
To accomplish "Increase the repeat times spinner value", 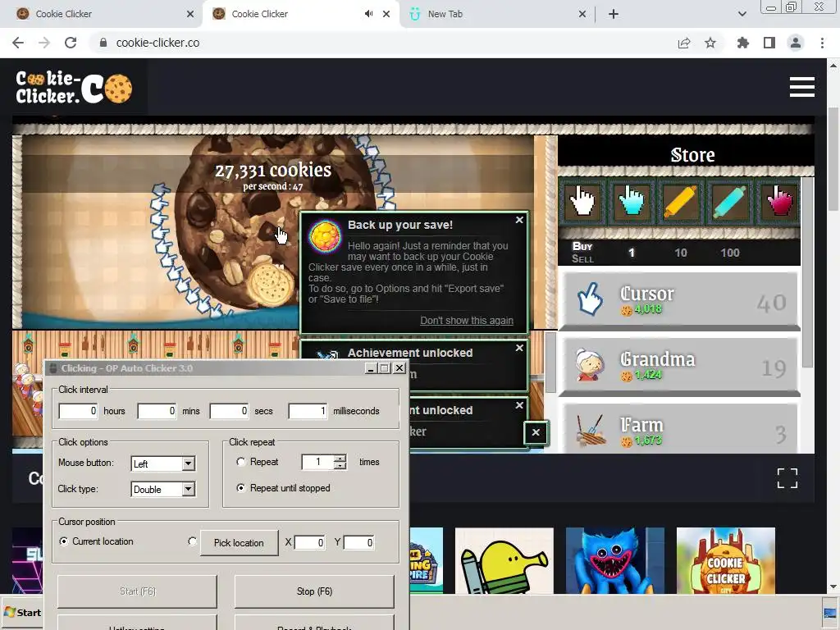I will tap(340, 459).
